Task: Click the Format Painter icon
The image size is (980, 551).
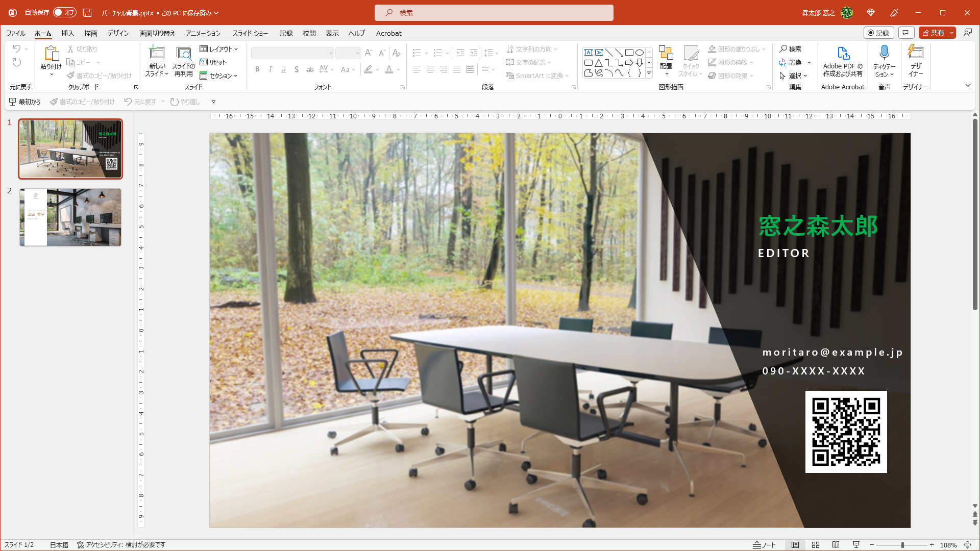Action: [70, 75]
